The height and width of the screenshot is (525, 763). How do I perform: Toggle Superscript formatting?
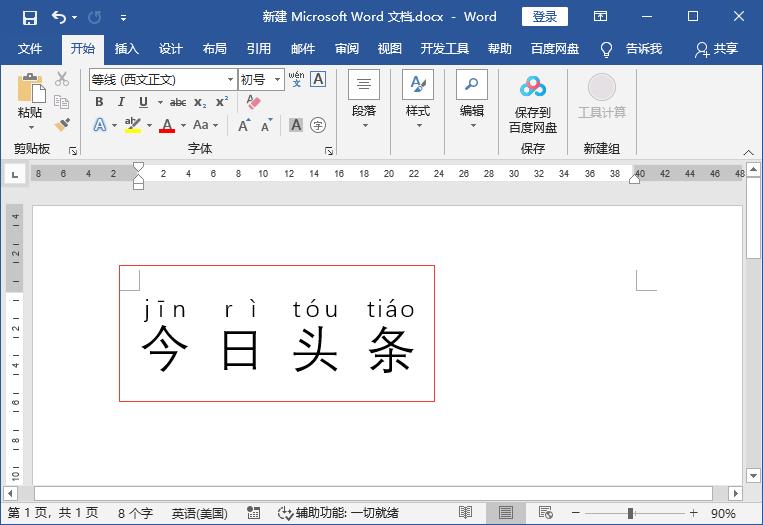222,102
